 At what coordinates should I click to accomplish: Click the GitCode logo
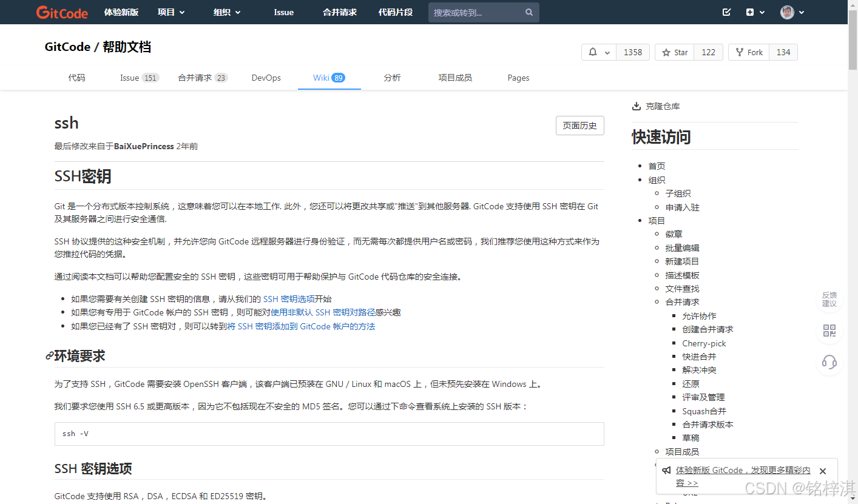(x=62, y=12)
